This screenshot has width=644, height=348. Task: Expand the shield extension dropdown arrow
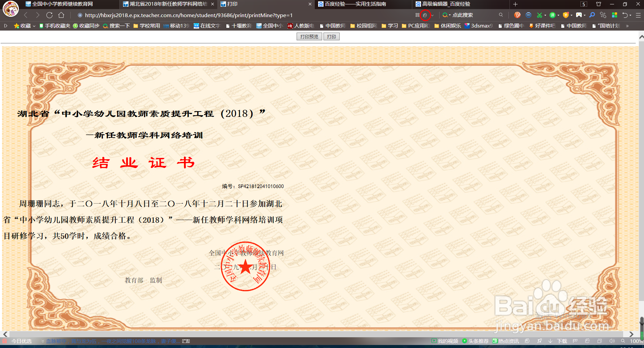571,15
